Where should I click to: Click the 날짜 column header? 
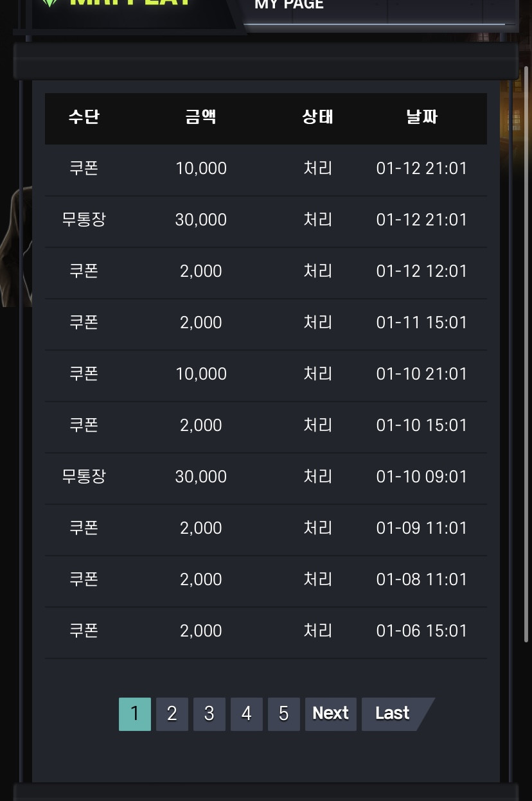[x=422, y=117]
